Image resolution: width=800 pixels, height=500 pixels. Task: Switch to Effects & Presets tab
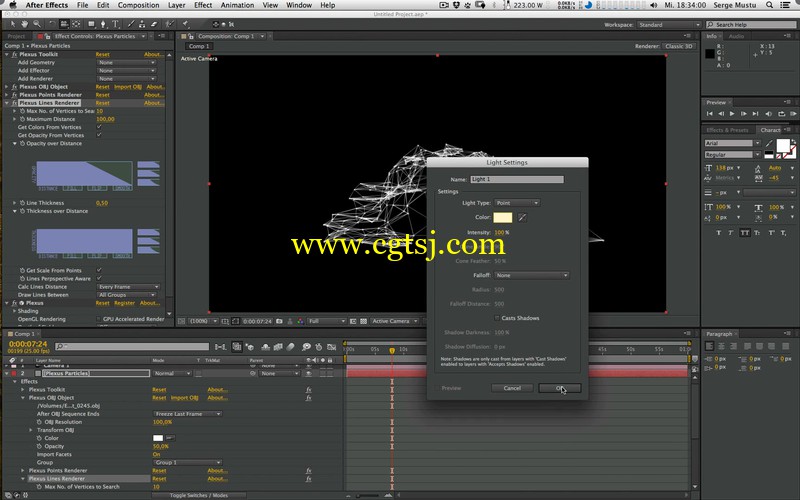[x=728, y=130]
